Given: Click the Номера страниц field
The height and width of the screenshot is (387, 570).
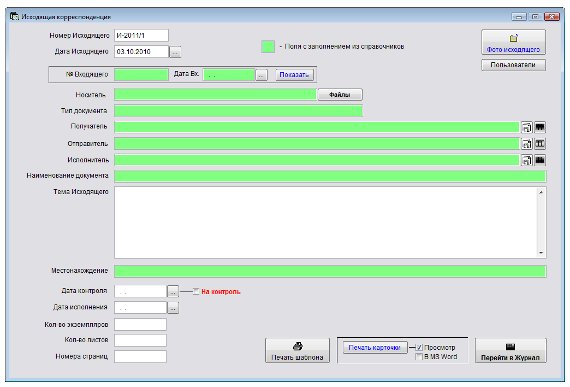Looking at the screenshot, I should pyautogui.click(x=140, y=356).
